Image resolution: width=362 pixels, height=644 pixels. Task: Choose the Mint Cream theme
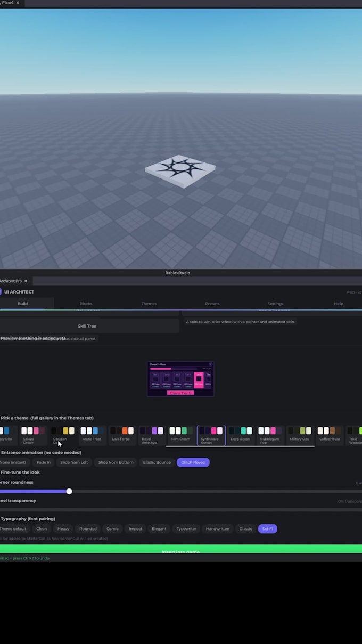tap(181, 435)
